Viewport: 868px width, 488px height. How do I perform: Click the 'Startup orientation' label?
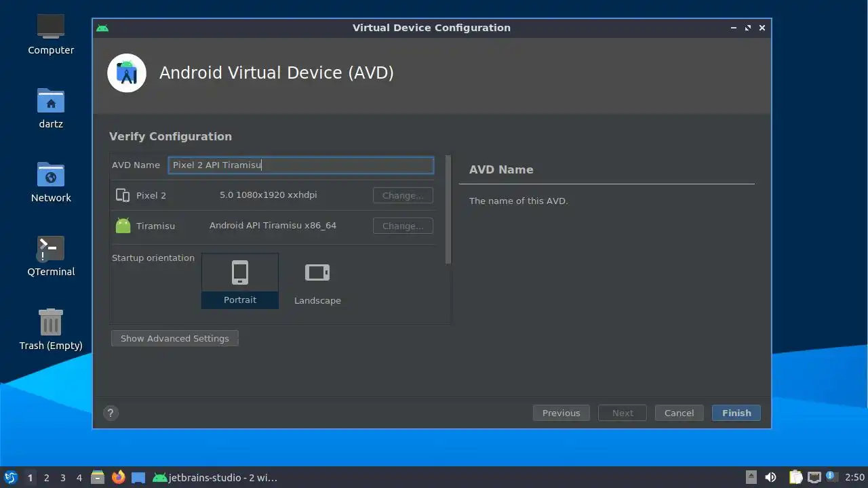[153, 258]
